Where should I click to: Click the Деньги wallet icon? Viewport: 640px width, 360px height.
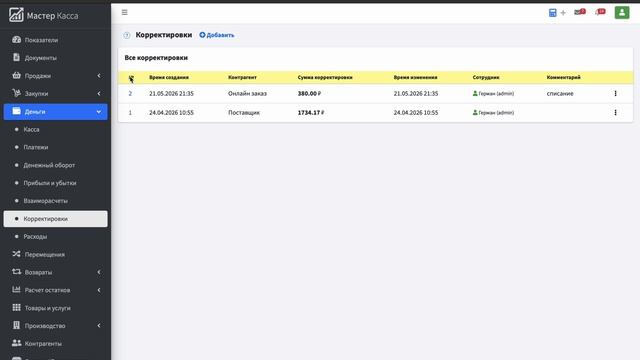point(16,111)
